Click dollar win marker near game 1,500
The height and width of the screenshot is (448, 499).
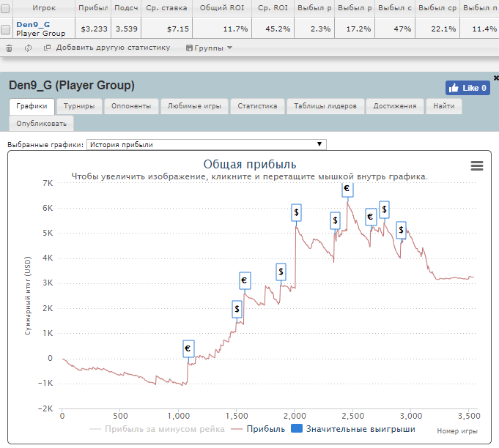tap(237, 309)
